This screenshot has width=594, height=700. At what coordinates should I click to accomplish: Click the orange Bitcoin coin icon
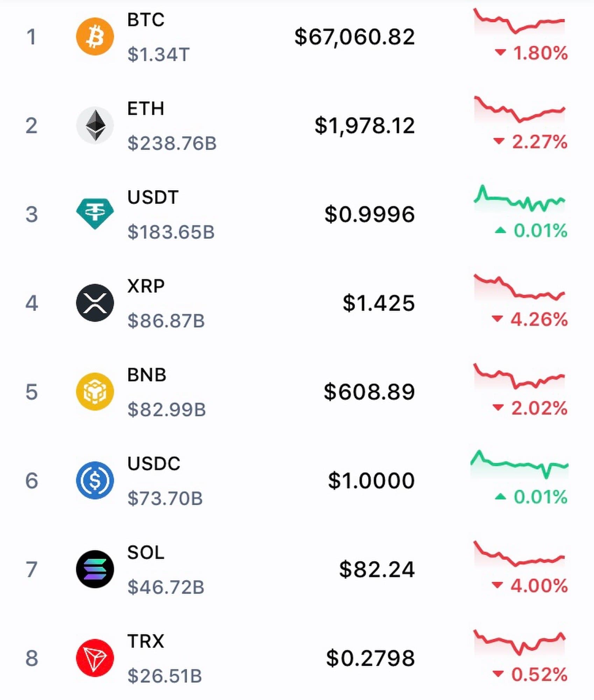pos(95,37)
